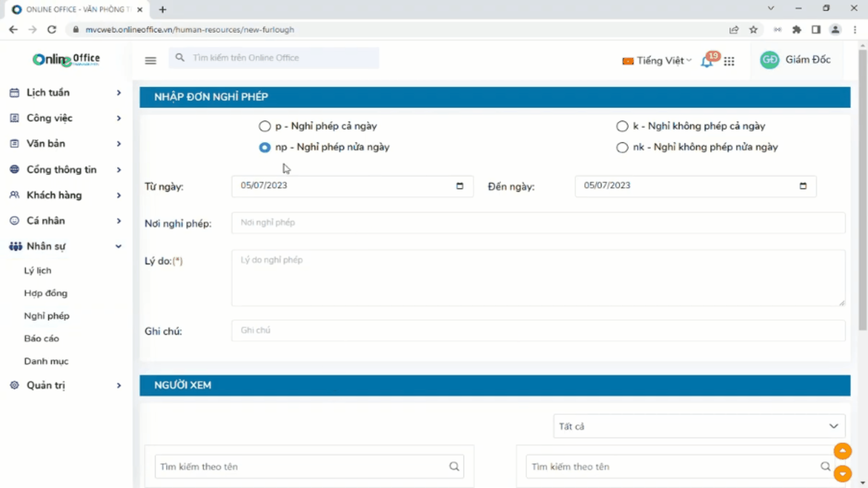Open the 'Tất cả' dropdown
The image size is (868, 488).
click(698, 426)
